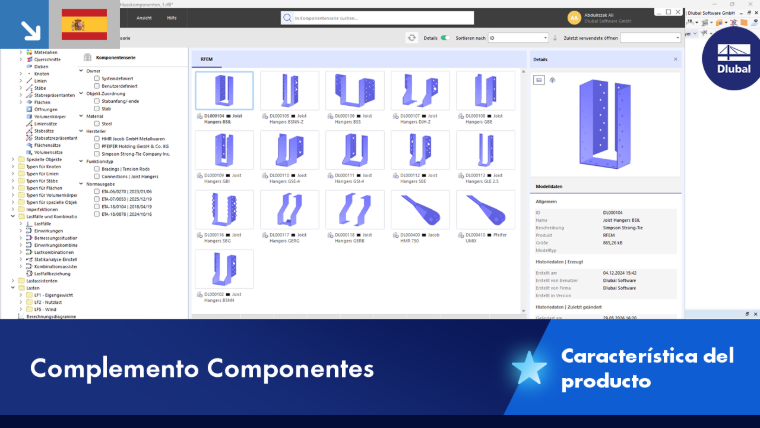Open the Sortieren nach dropdown
This screenshot has width=760, height=428.
[x=518, y=38]
